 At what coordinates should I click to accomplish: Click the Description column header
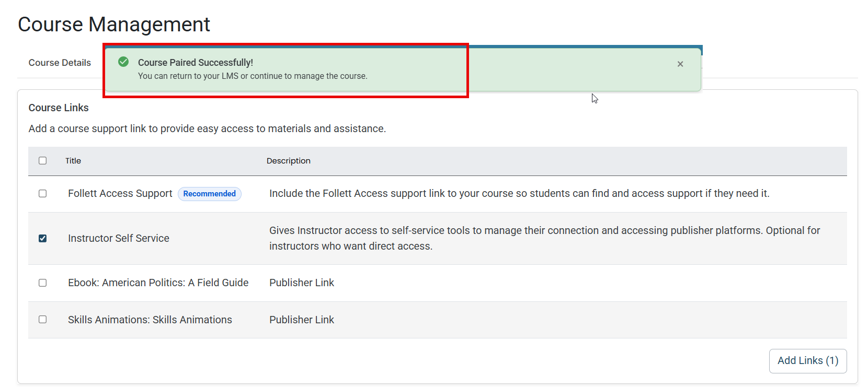(x=289, y=161)
